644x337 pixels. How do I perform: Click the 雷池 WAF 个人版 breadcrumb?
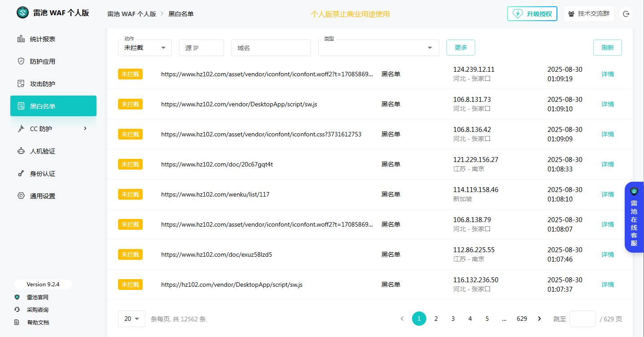131,14
